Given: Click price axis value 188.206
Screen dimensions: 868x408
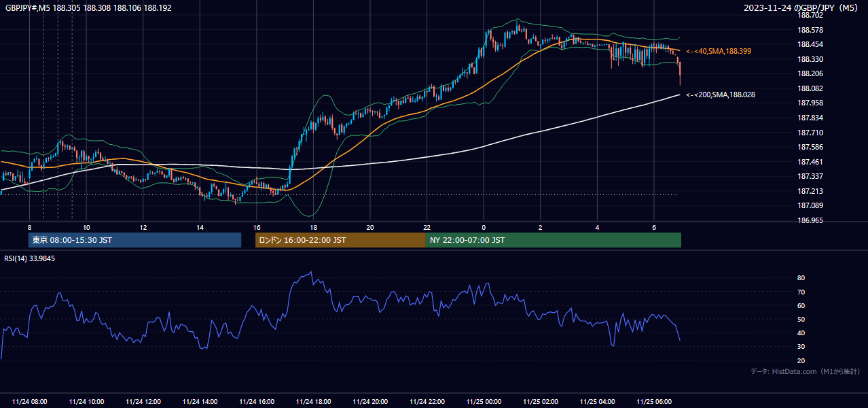Looking at the screenshot, I should (x=810, y=73).
